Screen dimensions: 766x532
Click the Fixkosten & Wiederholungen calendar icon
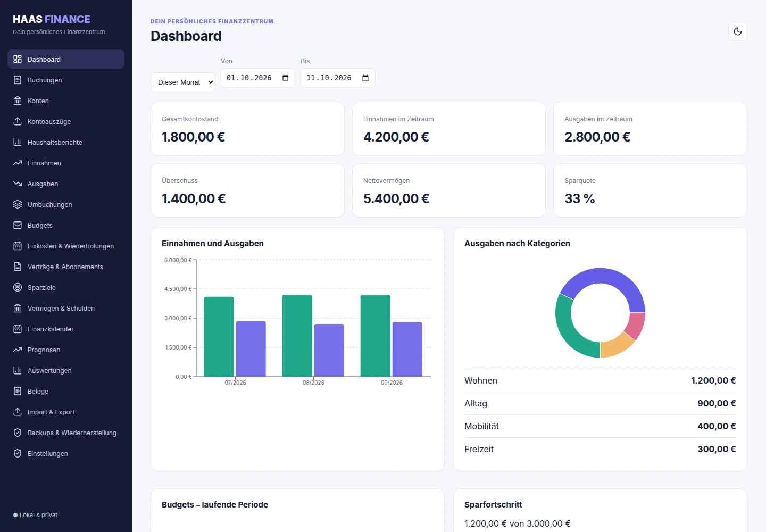click(x=18, y=246)
